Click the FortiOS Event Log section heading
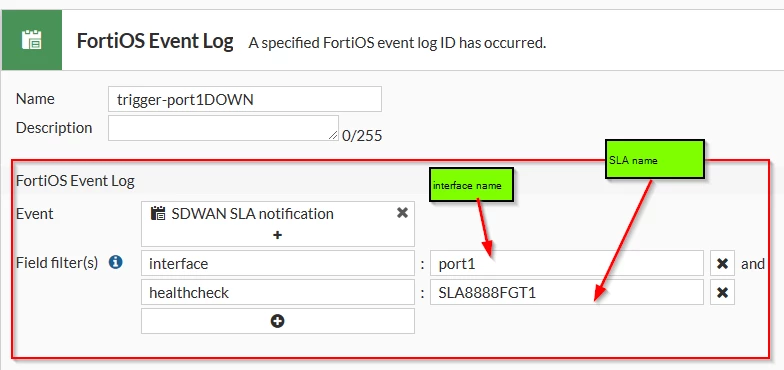Viewport: 784px width, 370px height. click(76, 180)
